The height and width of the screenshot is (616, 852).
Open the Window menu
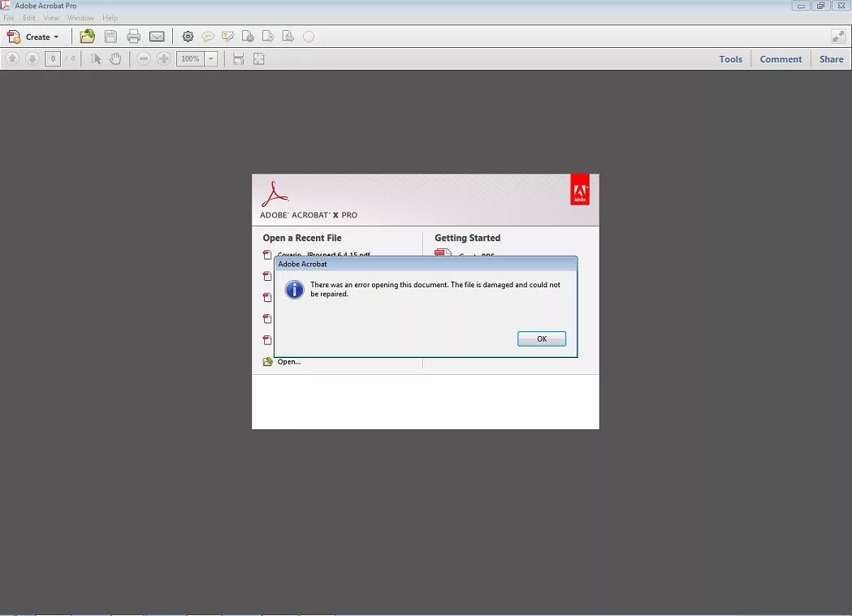pos(80,18)
